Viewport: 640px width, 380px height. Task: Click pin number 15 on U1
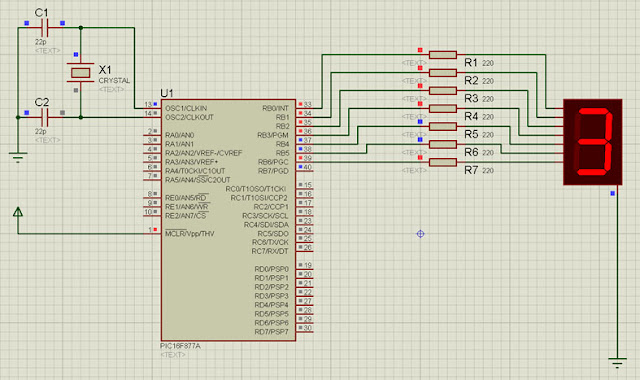308,185
